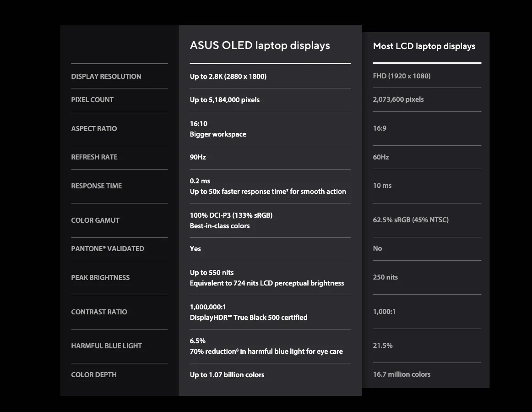532x412 pixels.
Task: Click DisplayHDR True Black 500 certified text
Action: tap(248, 318)
